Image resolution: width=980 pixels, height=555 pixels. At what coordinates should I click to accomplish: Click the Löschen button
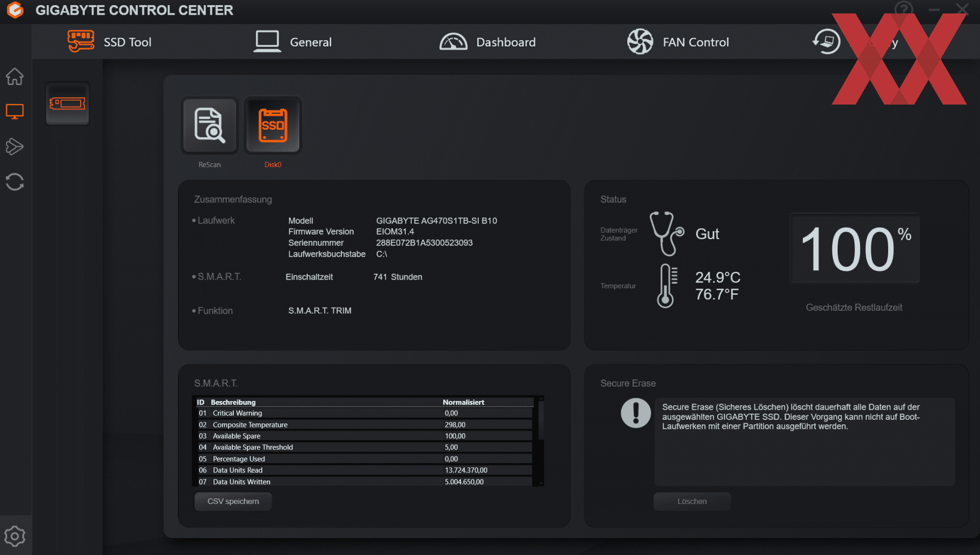[x=692, y=501]
